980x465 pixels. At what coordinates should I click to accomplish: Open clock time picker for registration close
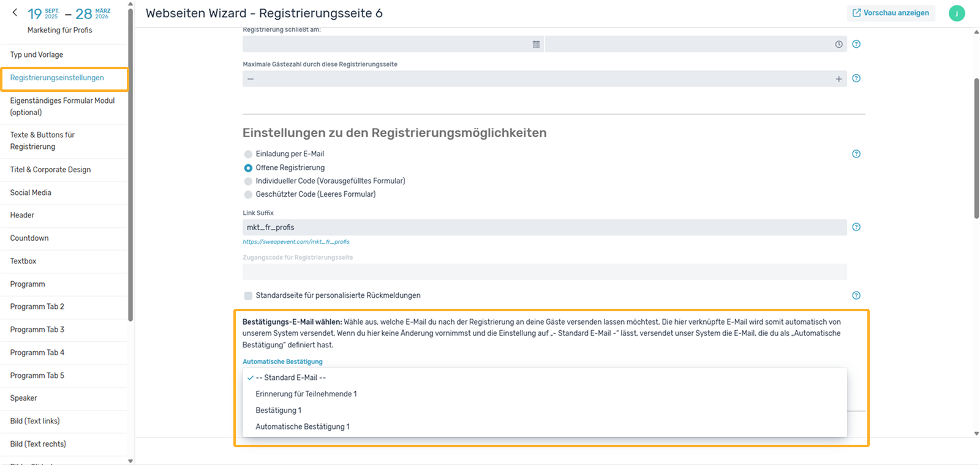pos(839,44)
